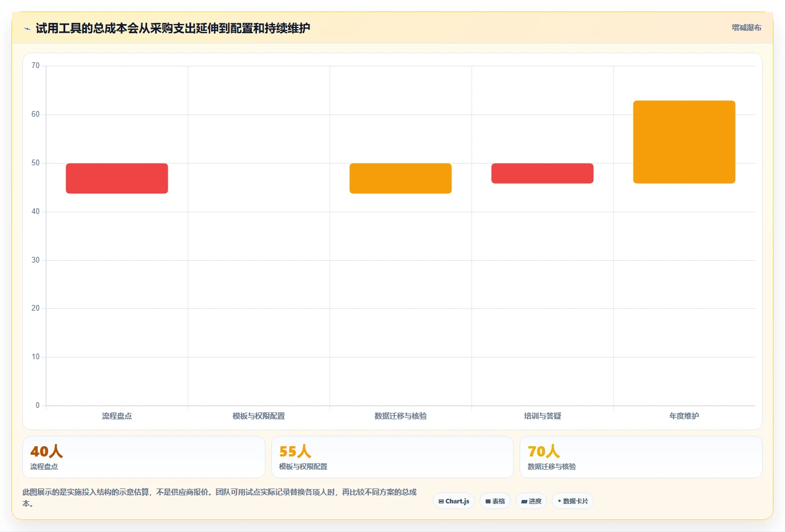The width and height of the screenshot is (785, 532).
Task: Select the 表格 tag chip
Action: click(x=495, y=501)
